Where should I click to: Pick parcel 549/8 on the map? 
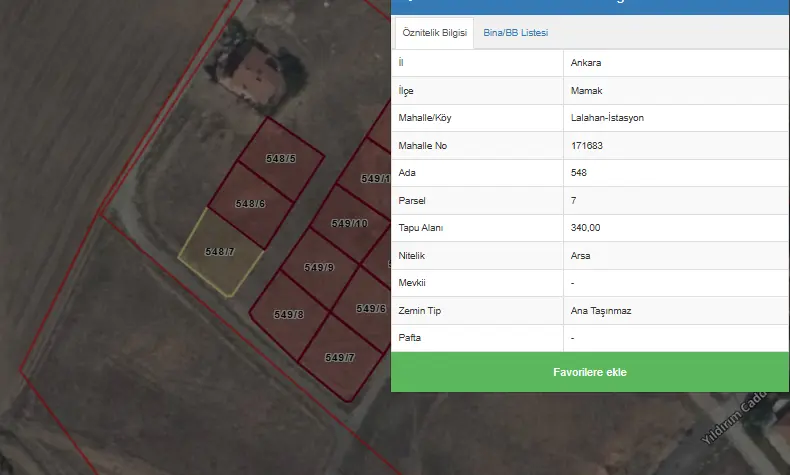point(289,314)
